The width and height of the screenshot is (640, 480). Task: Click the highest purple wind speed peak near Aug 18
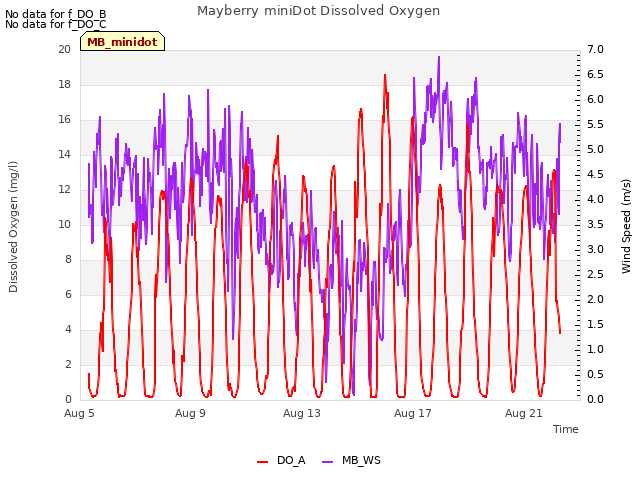click(439, 58)
